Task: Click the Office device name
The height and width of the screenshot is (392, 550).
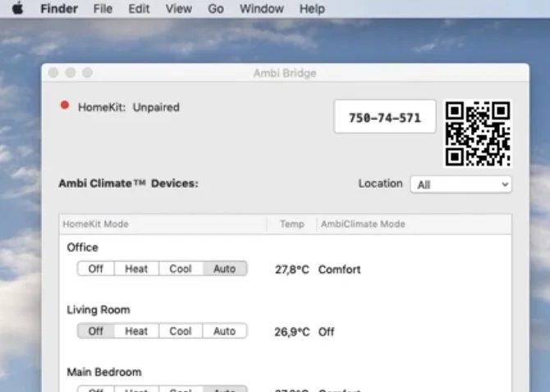Action: [82, 248]
